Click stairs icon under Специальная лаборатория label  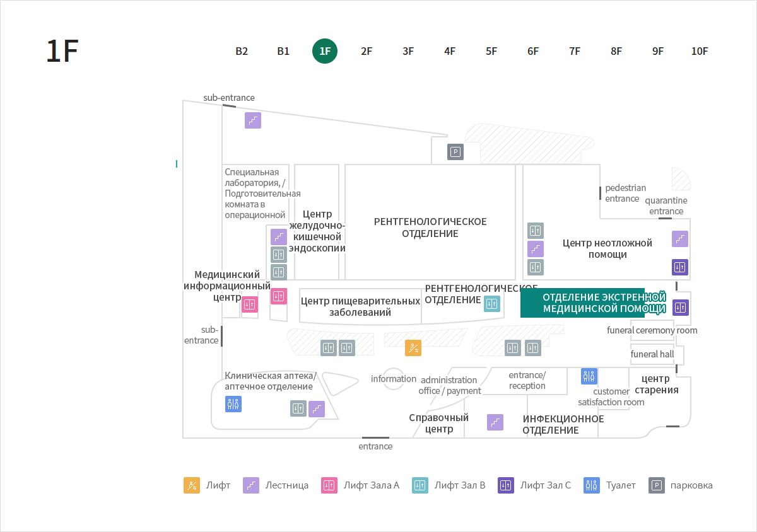tap(279, 237)
